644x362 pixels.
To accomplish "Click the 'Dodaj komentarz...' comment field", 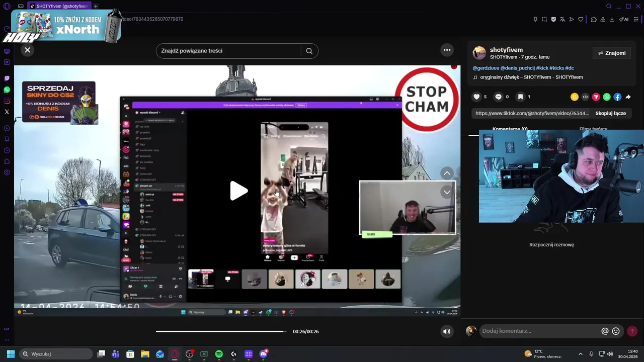I will pyautogui.click(x=540, y=331).
